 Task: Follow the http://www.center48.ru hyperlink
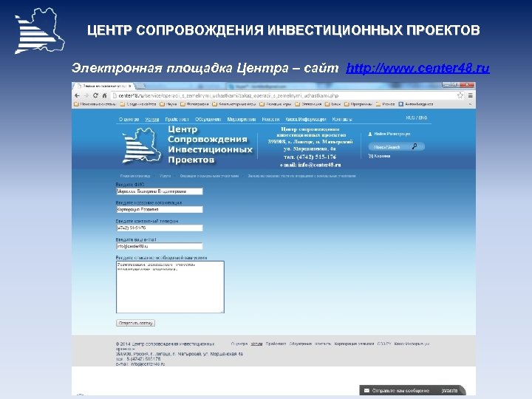click(x=417, y=68)
